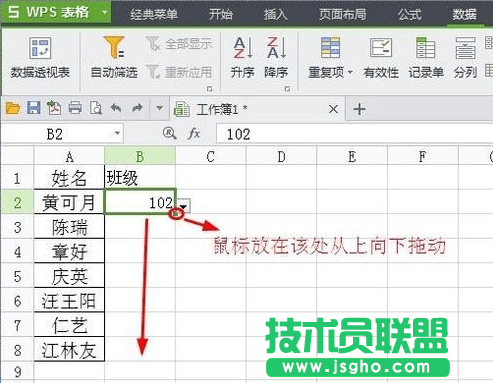Select row 5 header

(17, 276)
